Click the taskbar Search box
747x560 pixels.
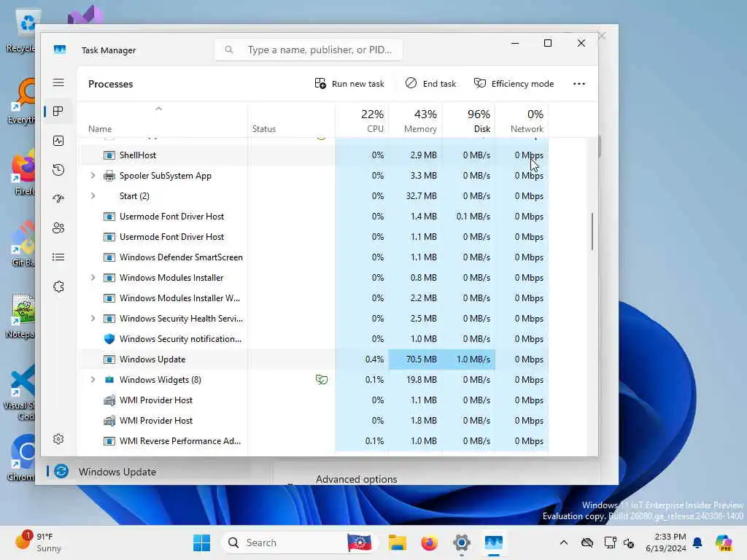(300, 542)
